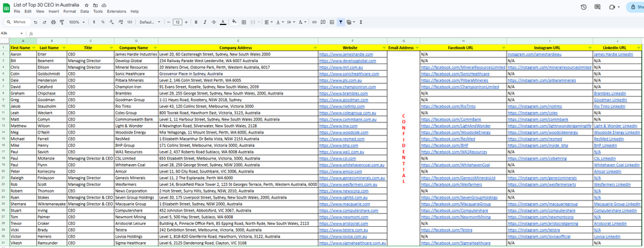
Task: Open the Extensions menu
Action: click(x=117, y=11)
